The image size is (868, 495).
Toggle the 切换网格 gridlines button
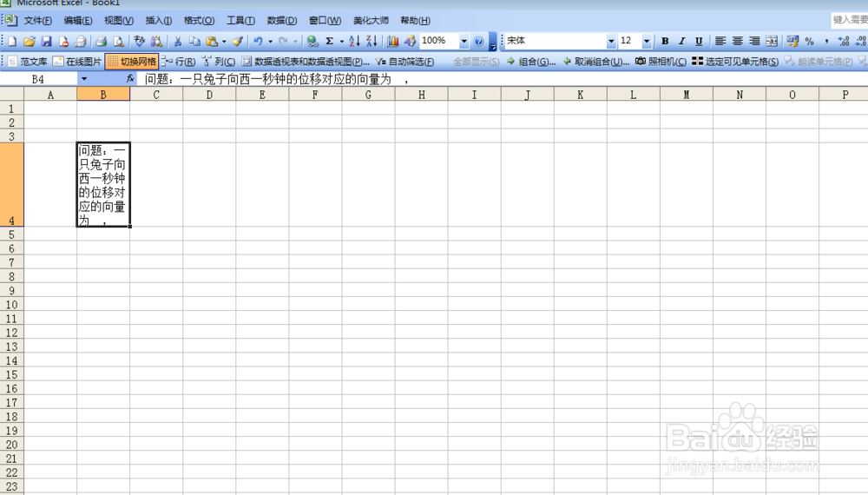(132, 62)
